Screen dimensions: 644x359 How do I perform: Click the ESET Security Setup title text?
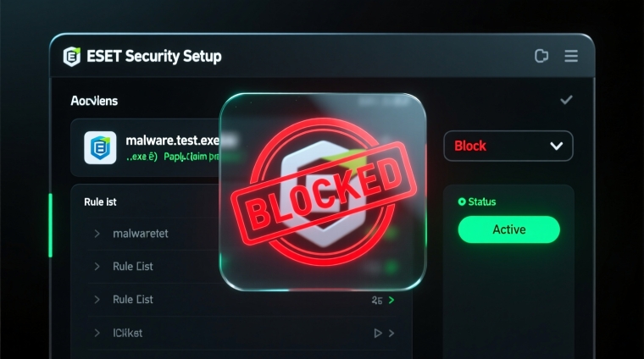(153, 57)
